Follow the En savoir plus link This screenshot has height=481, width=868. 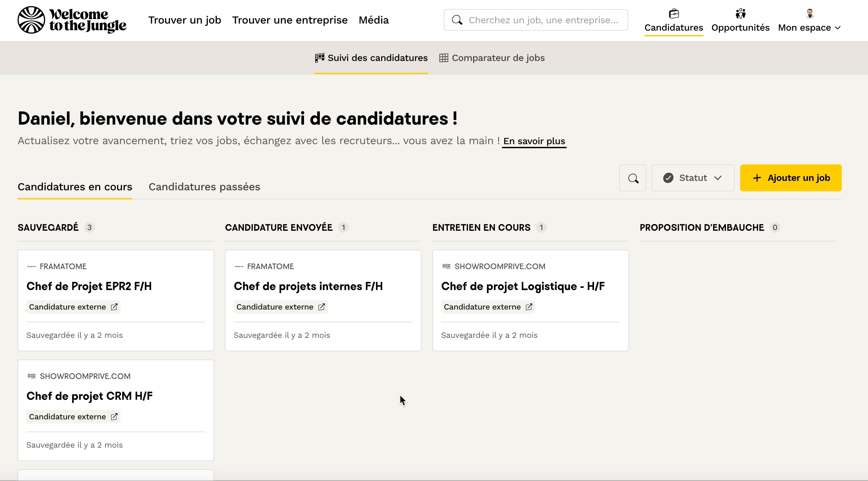click(x=534, y=141)
